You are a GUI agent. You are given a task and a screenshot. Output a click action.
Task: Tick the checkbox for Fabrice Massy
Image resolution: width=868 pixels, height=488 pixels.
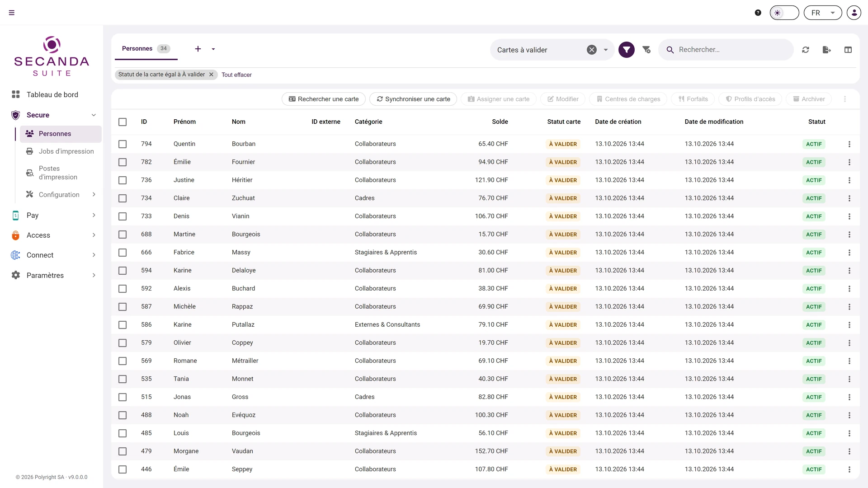[123, 253]
